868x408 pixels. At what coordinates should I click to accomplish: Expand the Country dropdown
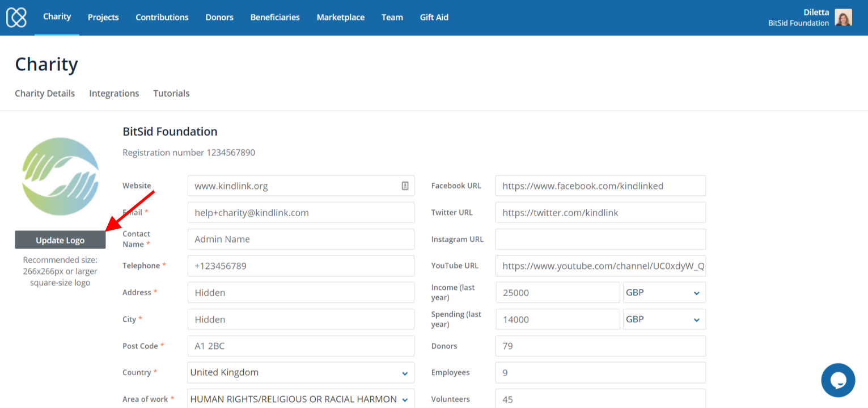[x=300, y=373]
